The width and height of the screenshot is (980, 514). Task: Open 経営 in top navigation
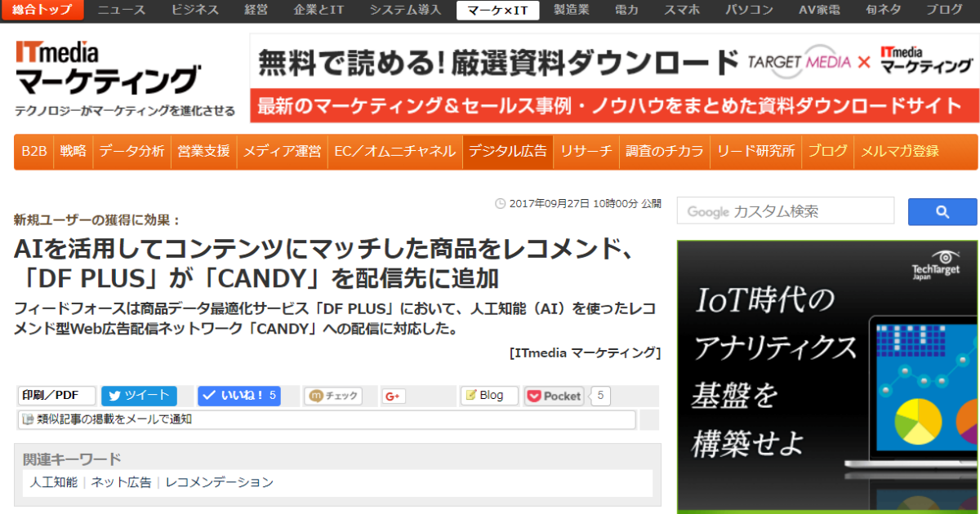click(256, 10)
